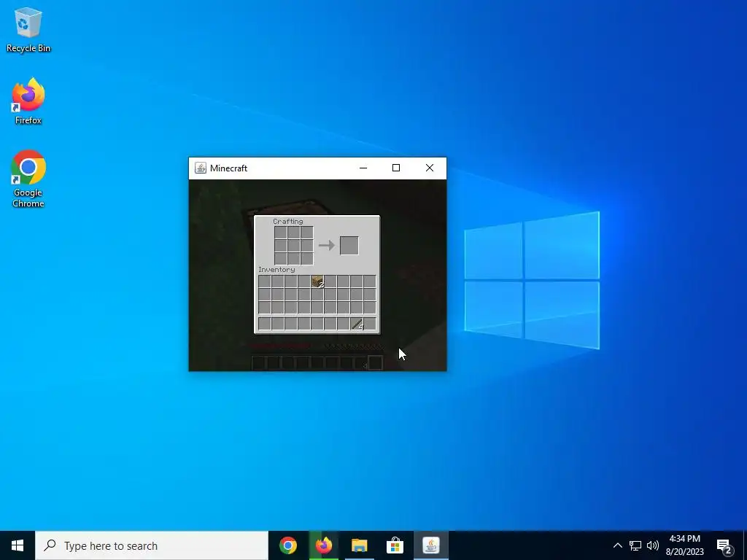Select the bottom-middle crafting grid slot
The image size is (747, 560).
294,259
